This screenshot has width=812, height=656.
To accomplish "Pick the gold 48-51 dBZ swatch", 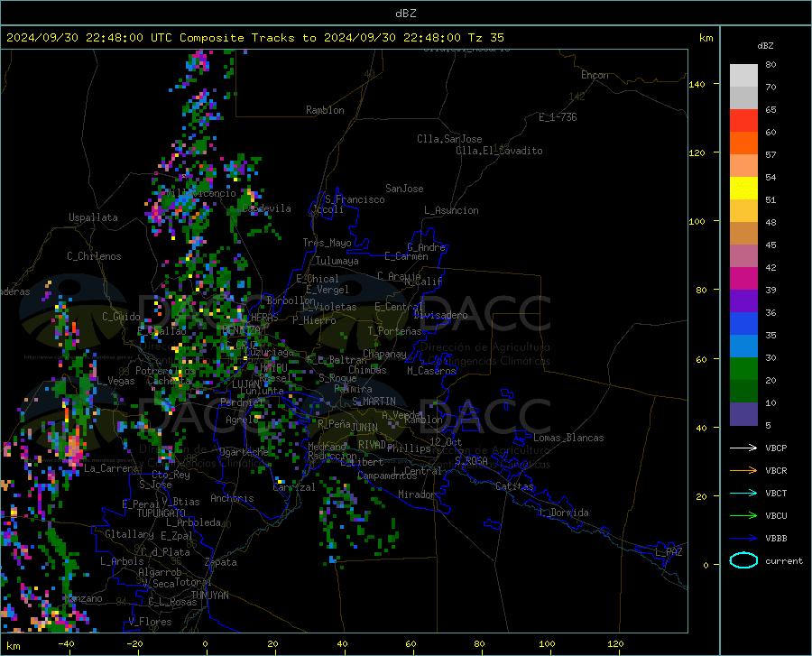I will click(x=743, y=211).
